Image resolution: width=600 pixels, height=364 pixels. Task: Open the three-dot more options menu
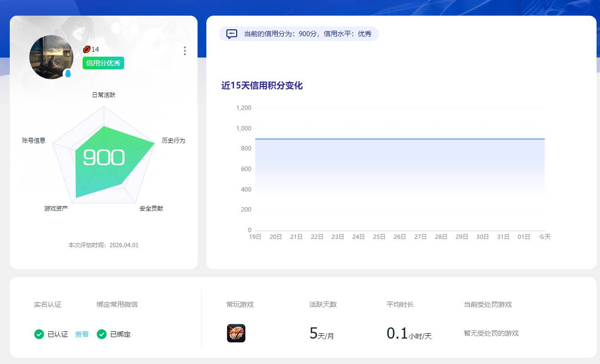point(185,51)
